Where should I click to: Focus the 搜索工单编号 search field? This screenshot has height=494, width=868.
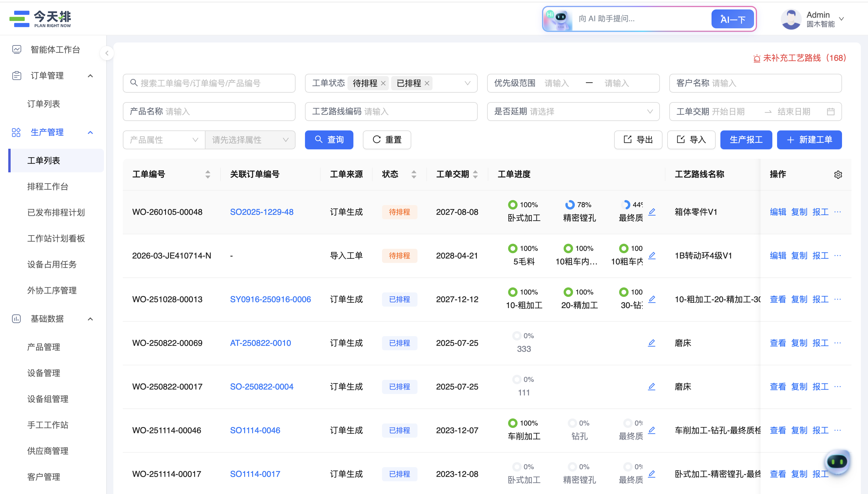(x=209, y=83)
